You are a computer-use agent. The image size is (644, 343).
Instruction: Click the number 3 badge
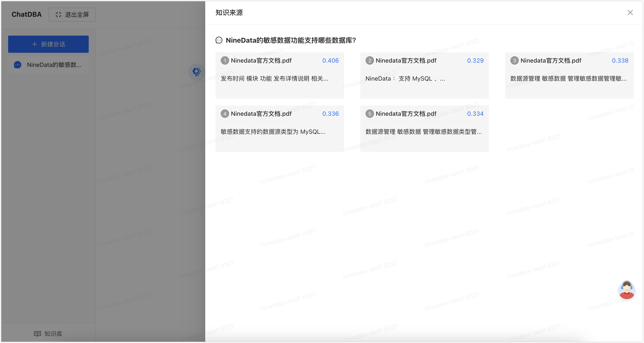(x=514, y=60)
